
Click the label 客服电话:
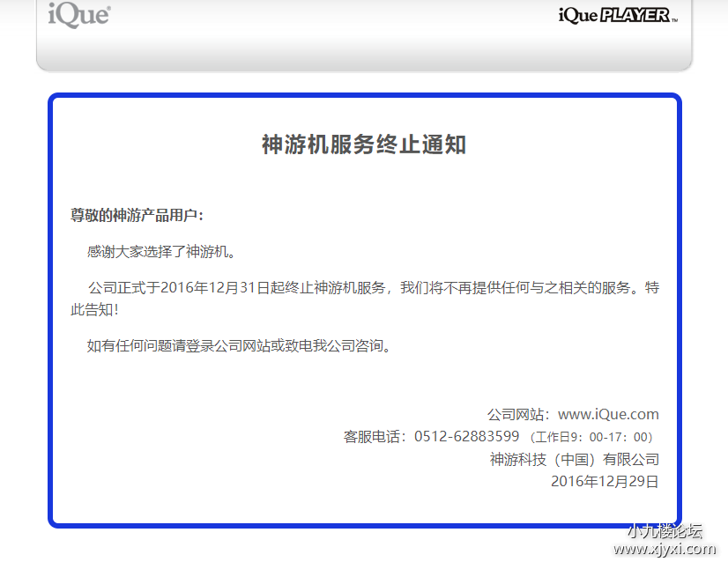click(375, 437)
